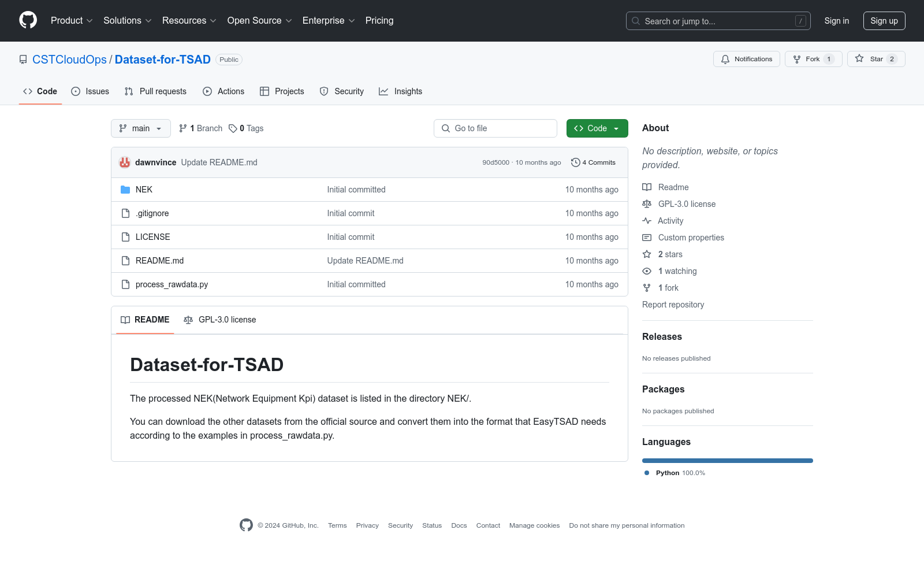Open the GitHub home logo

28,20
